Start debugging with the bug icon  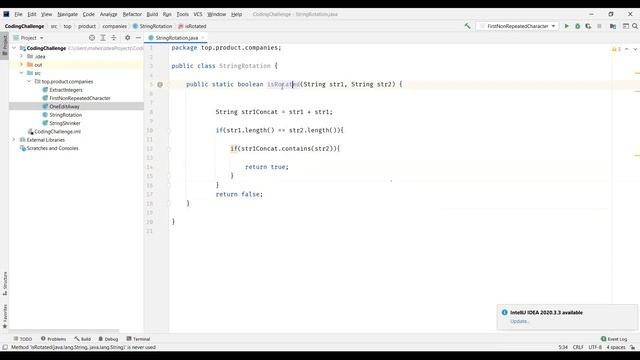click(x=578, y=26)
